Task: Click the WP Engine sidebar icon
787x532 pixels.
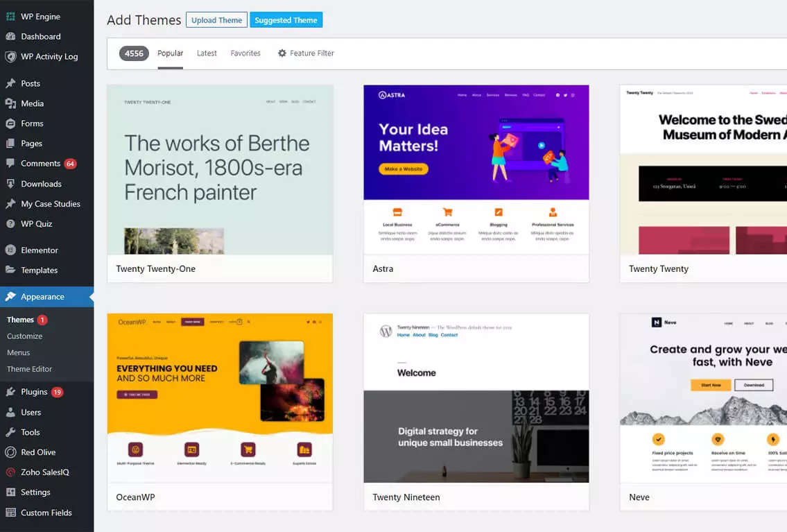Action: (x=10, y=17)
